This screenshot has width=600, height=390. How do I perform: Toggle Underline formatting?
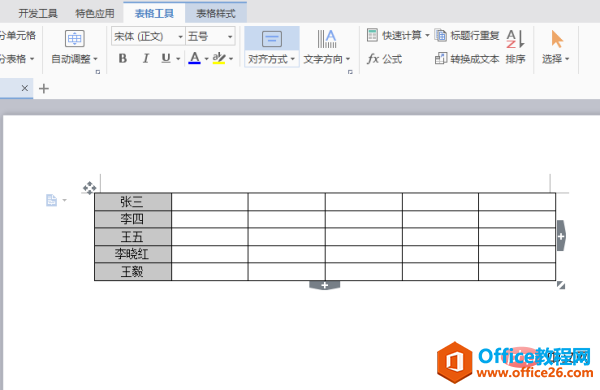pyautogui.click(x=166, y=58)
